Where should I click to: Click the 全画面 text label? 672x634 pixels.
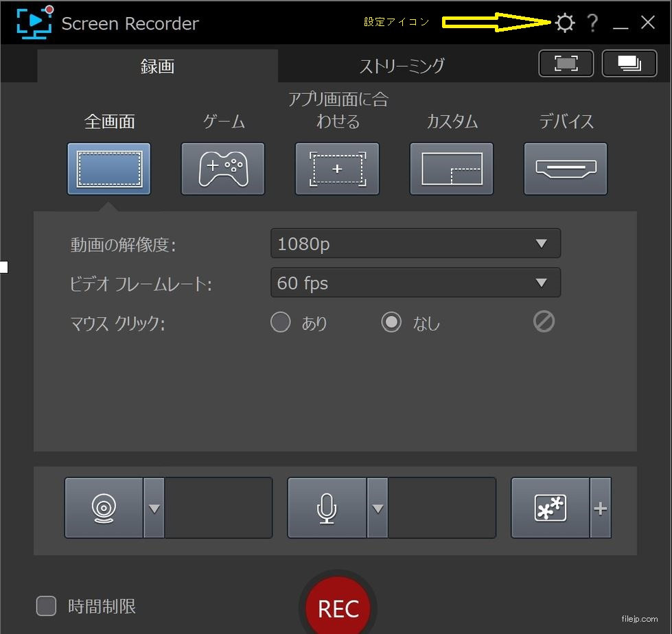[x=110, y=121]
